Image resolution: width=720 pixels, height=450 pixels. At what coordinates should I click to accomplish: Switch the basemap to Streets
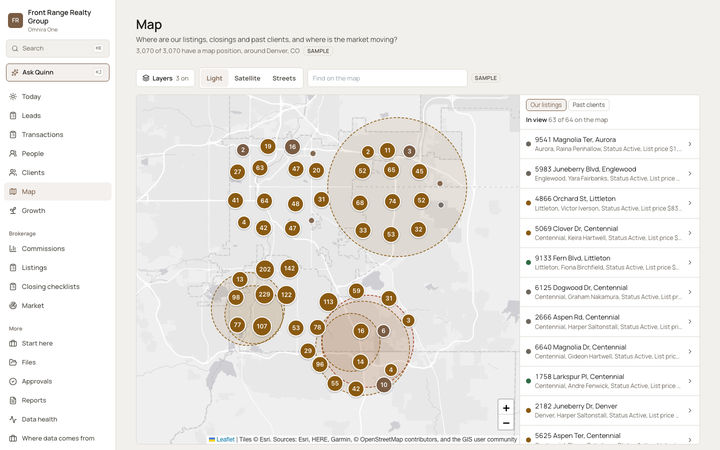coord(284,78)
